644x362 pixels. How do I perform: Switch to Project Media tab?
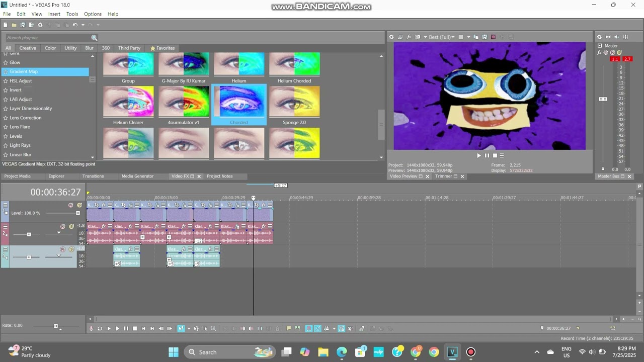pos(18,176)
